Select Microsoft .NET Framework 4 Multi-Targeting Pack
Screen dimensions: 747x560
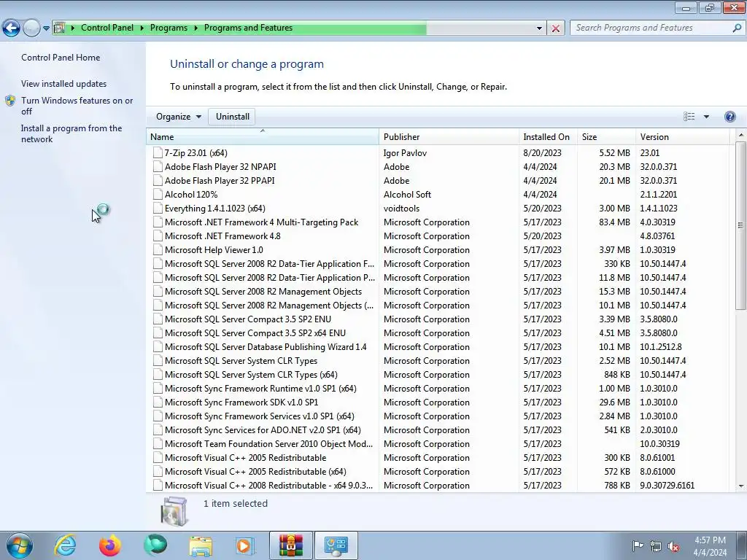coord(261,222)
